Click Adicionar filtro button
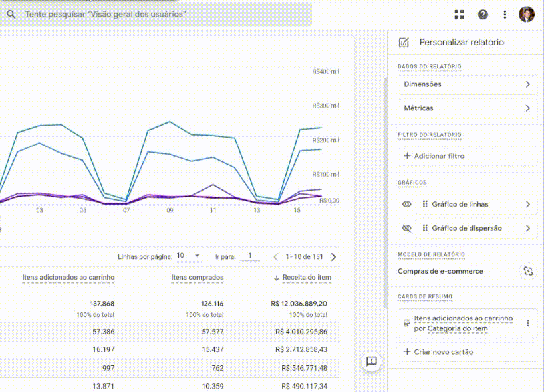This screenshot has height=392, width=544. pyautogui.click(x=467, y=156)
